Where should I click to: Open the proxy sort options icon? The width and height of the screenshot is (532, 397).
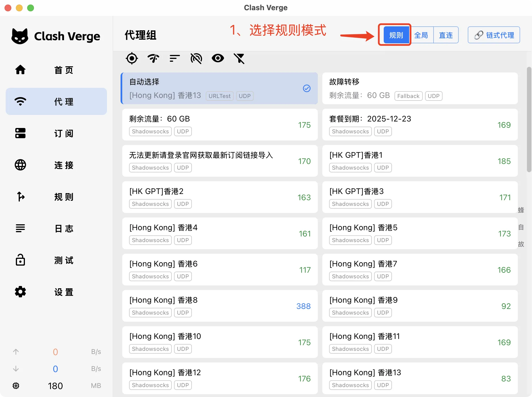174,59
